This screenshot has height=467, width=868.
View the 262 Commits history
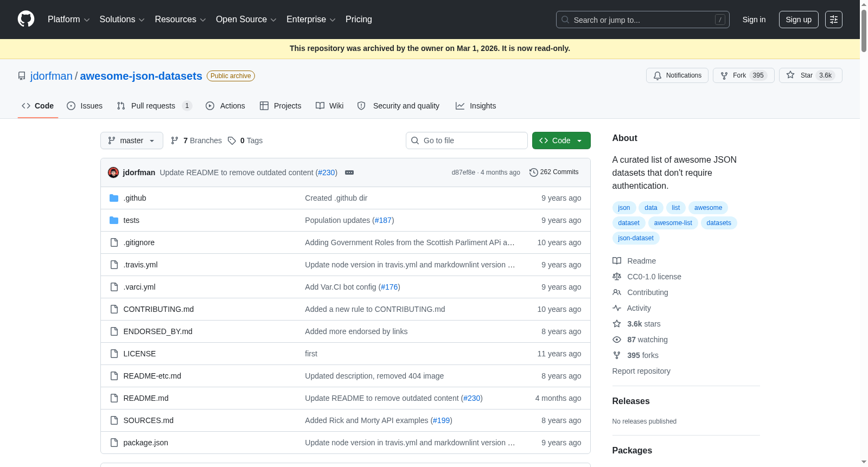(x=554, y=172)
